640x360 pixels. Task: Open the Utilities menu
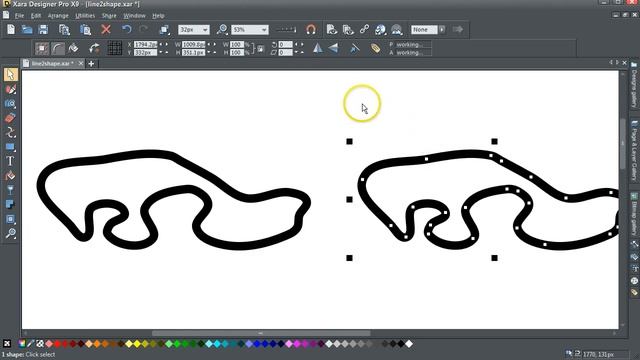point(85,16)
